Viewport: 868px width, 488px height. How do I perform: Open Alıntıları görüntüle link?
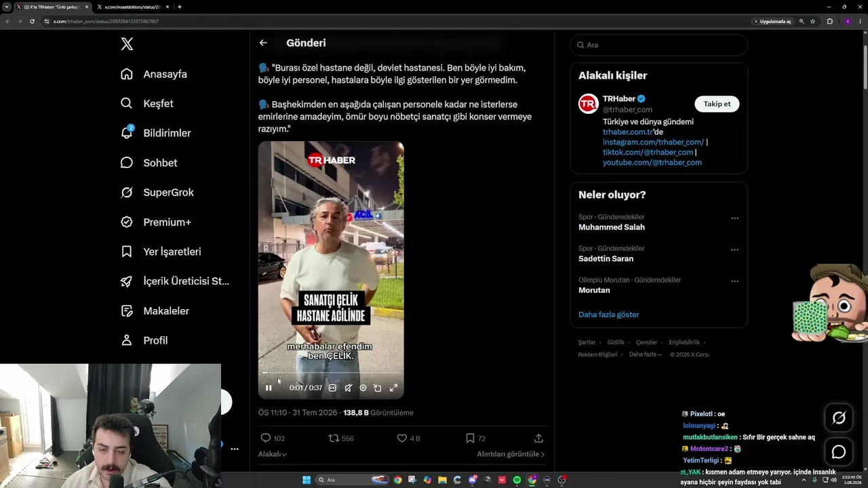pos(511,454)
